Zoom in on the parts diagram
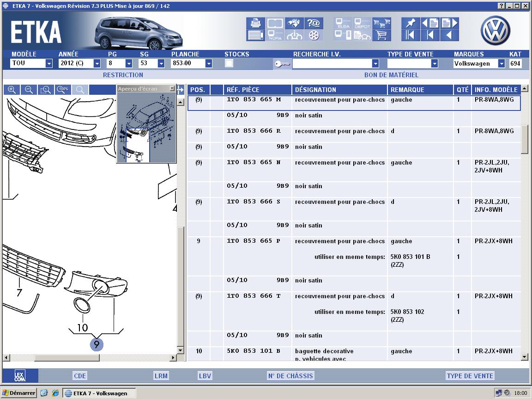The image size is (532, 399). [x=12, y=90]
